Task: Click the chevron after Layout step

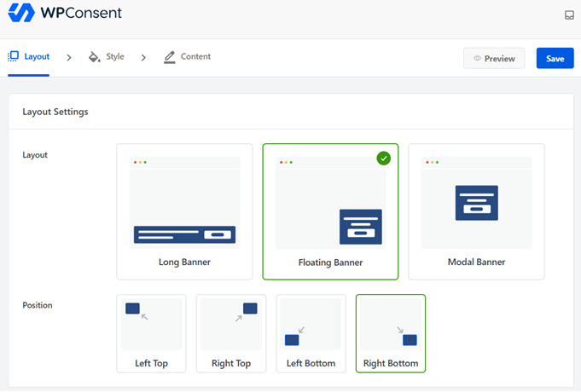Action: point(69,58)
